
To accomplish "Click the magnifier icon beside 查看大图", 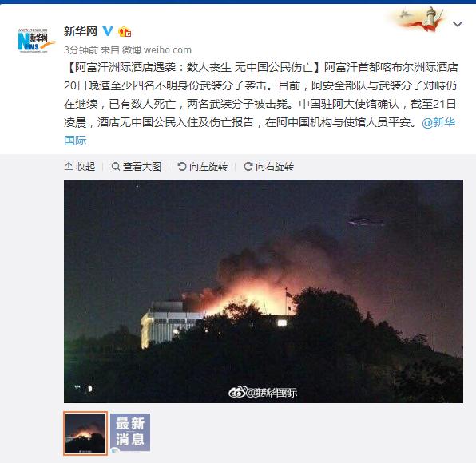I will tap(116, 166).
